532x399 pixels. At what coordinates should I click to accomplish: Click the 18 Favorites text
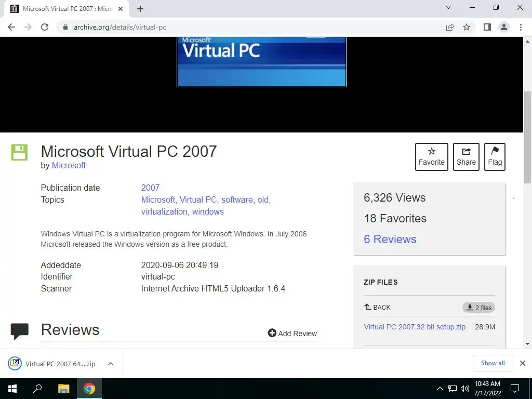point(395,219)
